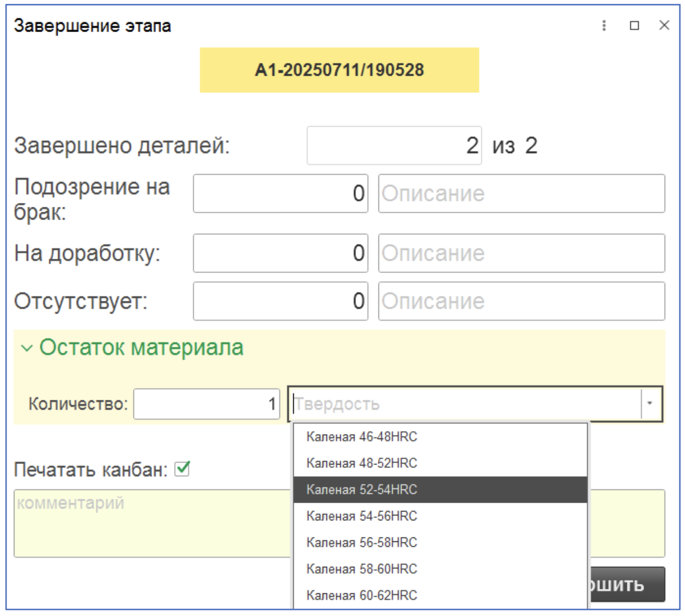Toggle the Печатать канбан checkbox

tap(182, 469)
